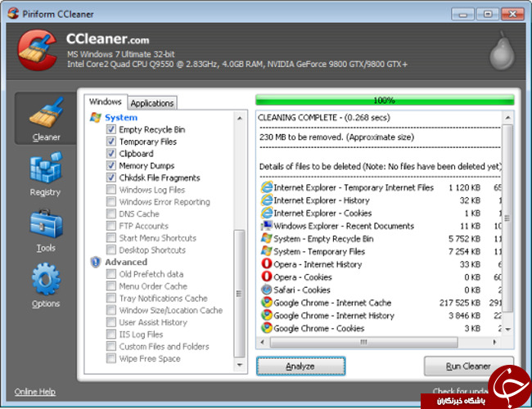Click the Safari Cookies compass icon
Viewport: 532px width, 409px height.
click(x=267, y=290)
